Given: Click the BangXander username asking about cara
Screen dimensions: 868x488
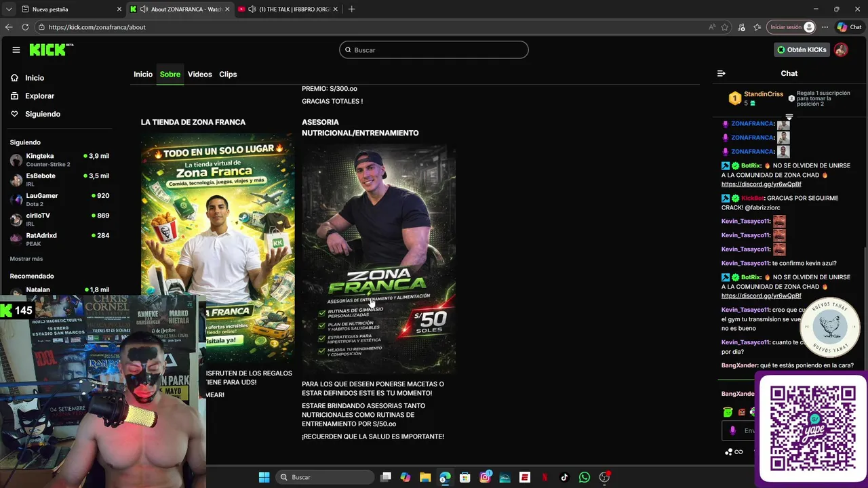Looking at the screenshot, I should coord(739,365).
